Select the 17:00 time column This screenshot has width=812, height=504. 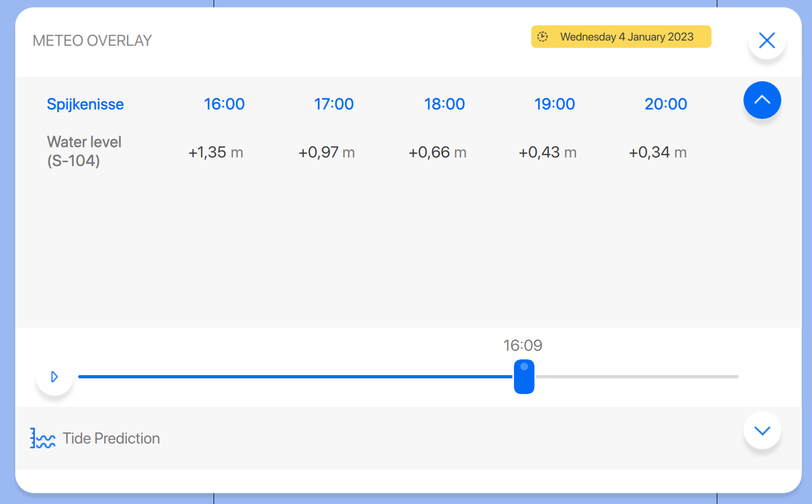(x=334, y=104)
